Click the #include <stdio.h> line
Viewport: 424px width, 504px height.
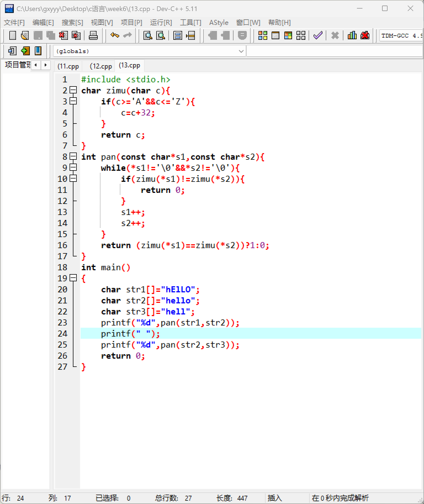click(126, 79)
